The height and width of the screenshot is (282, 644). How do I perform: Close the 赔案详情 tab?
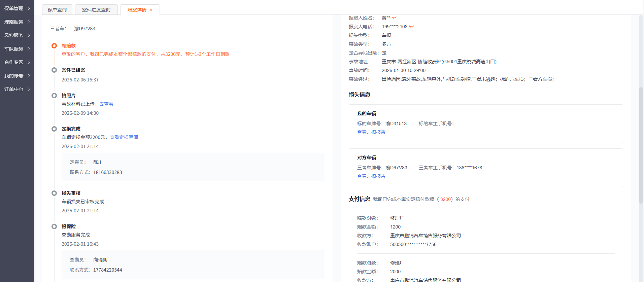[151, 10]
